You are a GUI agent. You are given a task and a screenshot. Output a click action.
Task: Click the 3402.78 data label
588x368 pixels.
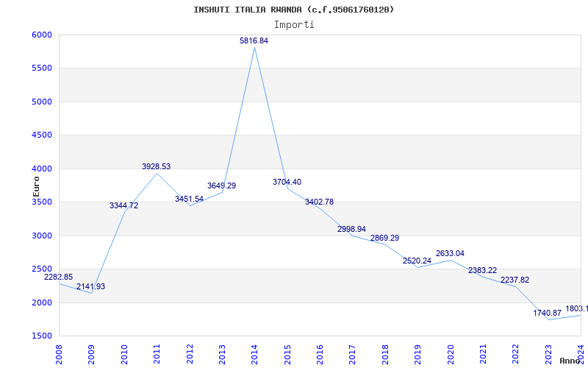(319, 202)
